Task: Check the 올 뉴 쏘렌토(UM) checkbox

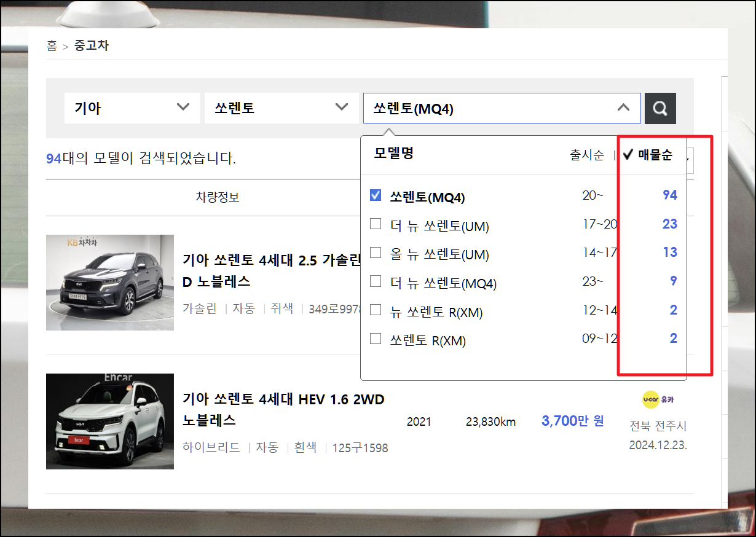Action: (376, 253)
